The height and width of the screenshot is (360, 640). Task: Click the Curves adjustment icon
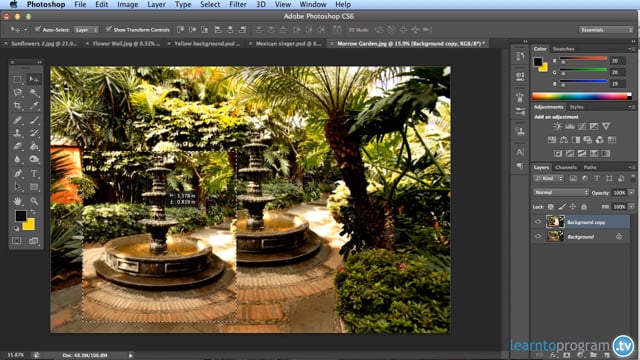tap(582, 127)
